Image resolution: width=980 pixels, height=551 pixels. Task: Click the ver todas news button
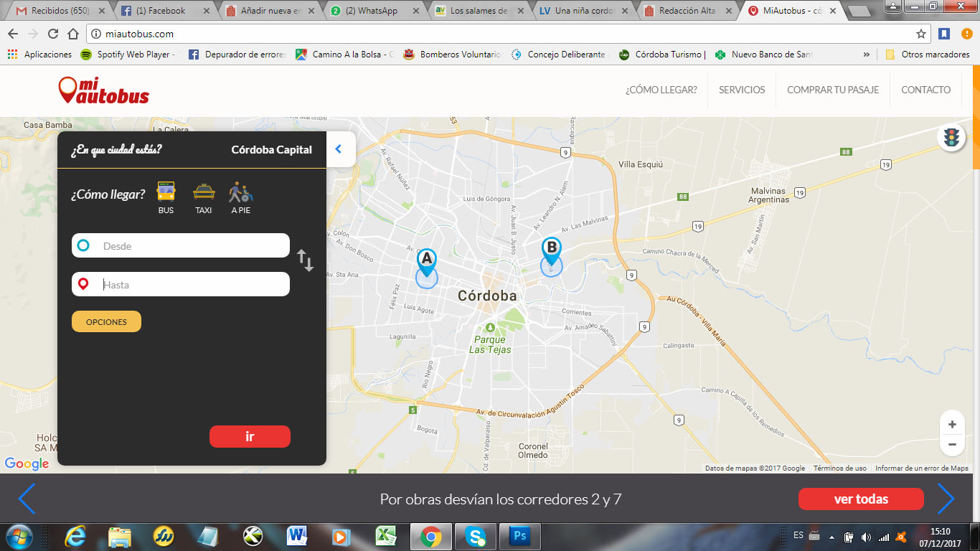[x=861, y=499]
